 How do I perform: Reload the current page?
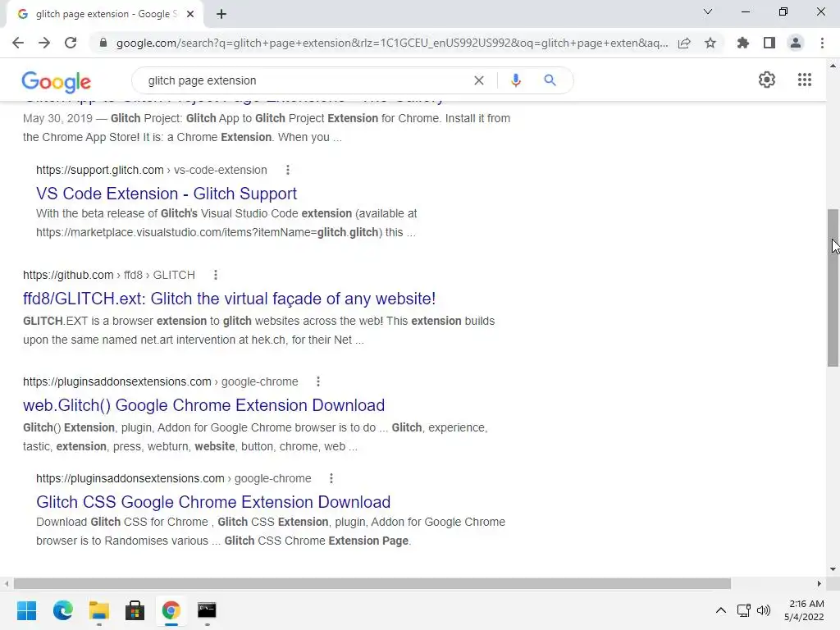coord(71,43)
